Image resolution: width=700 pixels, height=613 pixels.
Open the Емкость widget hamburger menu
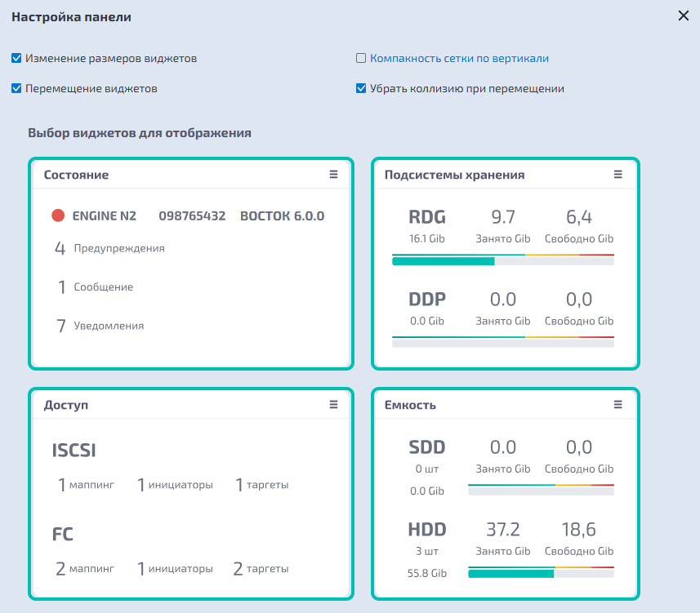(618, 405)
